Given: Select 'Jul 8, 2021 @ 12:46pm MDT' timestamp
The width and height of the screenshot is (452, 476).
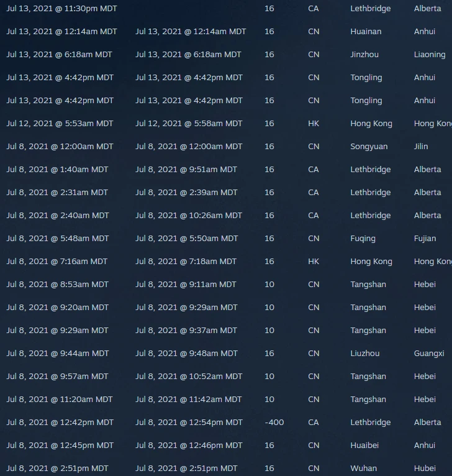Looking at the screenshot, I should pos(189,446).
